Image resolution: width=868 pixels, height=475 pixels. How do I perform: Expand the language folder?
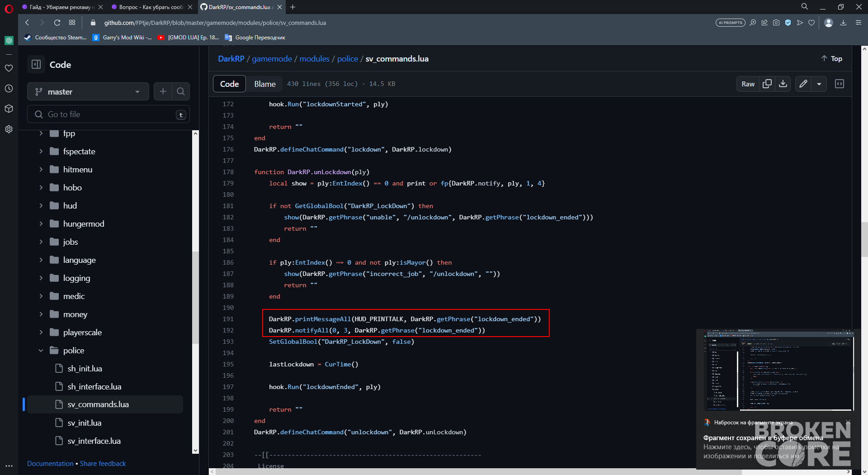tap(41, 260)
